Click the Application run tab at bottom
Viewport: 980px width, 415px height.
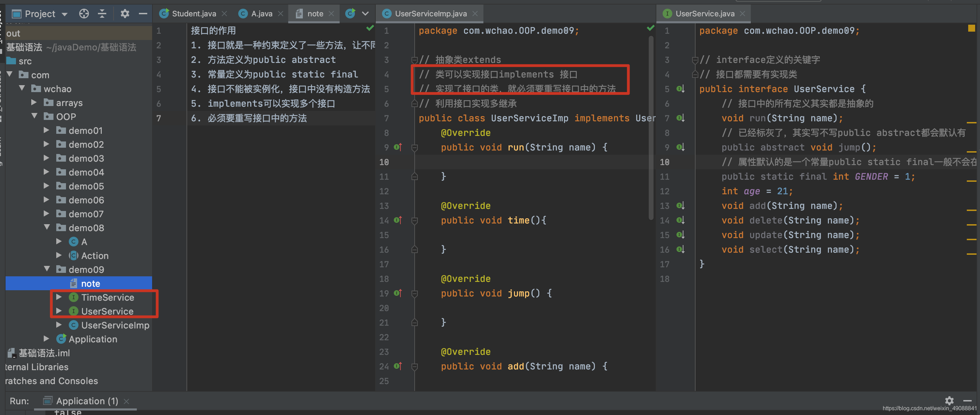coord(84,401)
